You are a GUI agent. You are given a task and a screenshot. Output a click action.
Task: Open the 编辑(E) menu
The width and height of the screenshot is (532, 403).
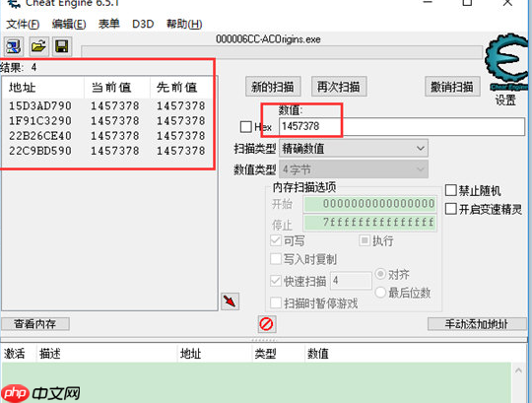[69, 24]
